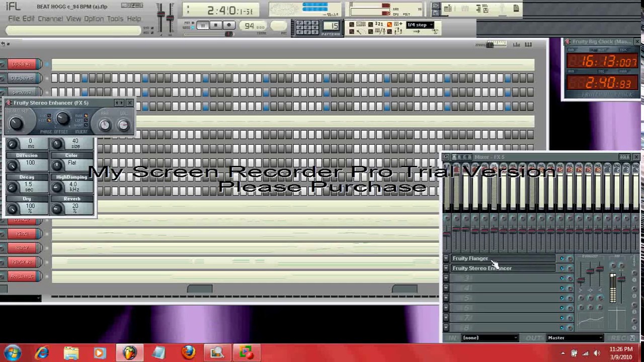
Task: Click the Stereo Enhancer Vol knob
Action: pos(123,126)
